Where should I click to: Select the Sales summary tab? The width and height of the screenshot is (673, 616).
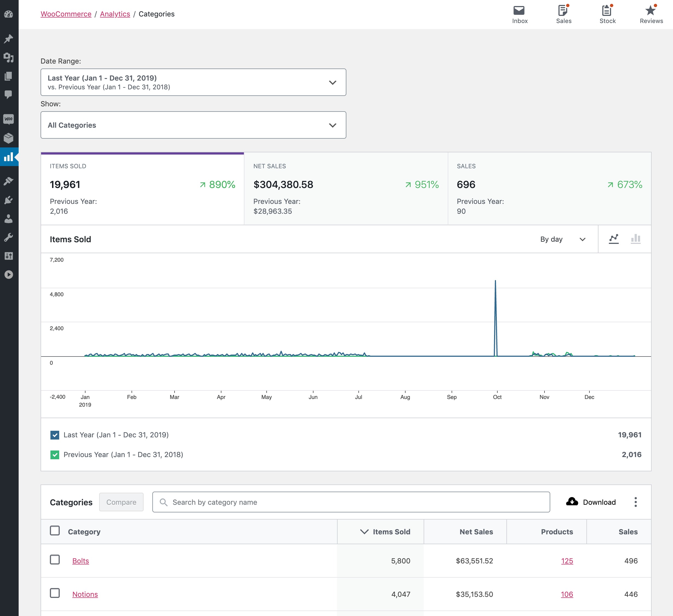click(x=549, y=189)
